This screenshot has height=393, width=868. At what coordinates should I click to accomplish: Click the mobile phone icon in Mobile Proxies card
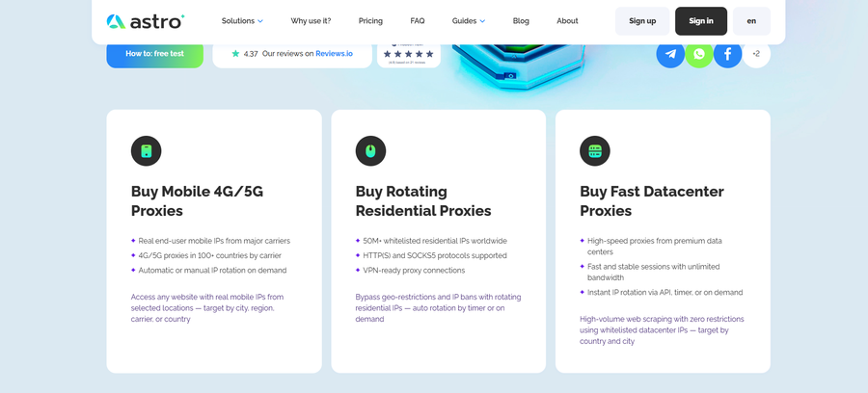coord(147,151)
